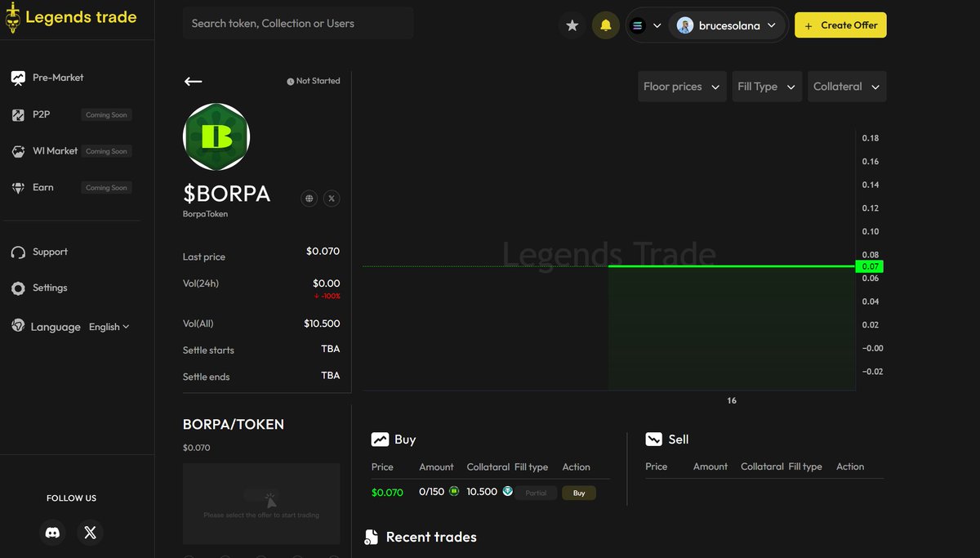Click the Sell section chart icon
Viewport: 980px width, 558px height.
tap(653, 440)
